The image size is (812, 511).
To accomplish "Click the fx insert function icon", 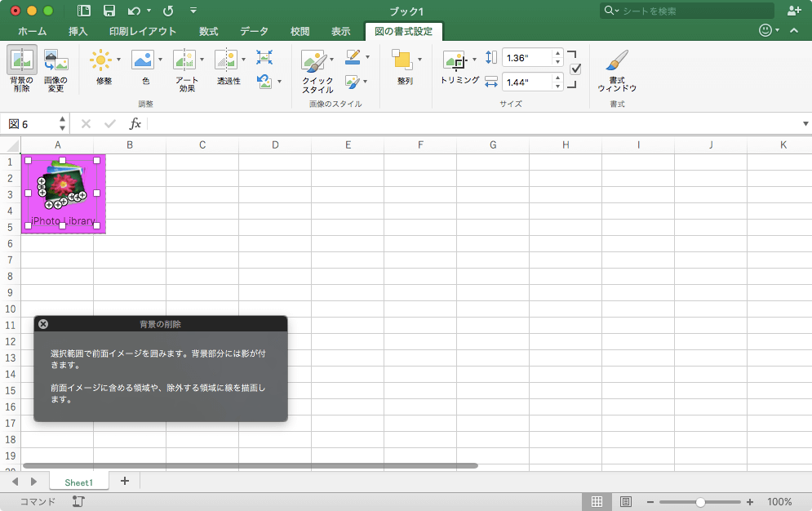I will [135, 124].
